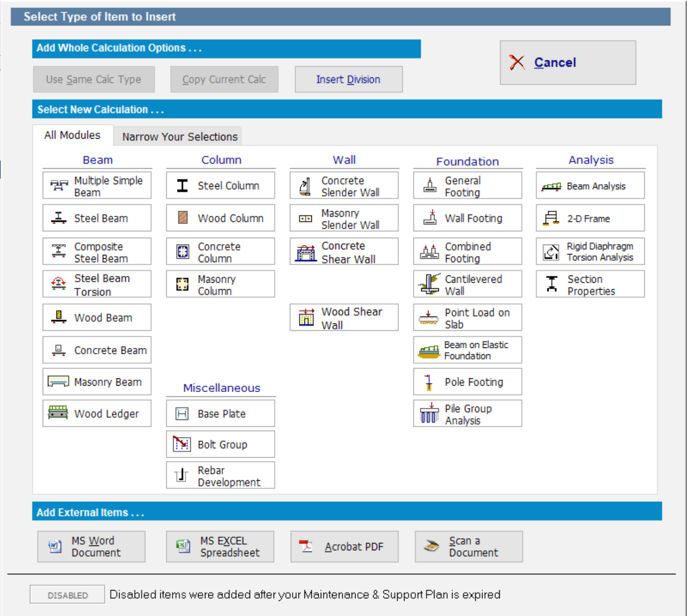Screen dimensions: 687x616
Task: Click the Analysis category heading
Action: click(591, 160)
